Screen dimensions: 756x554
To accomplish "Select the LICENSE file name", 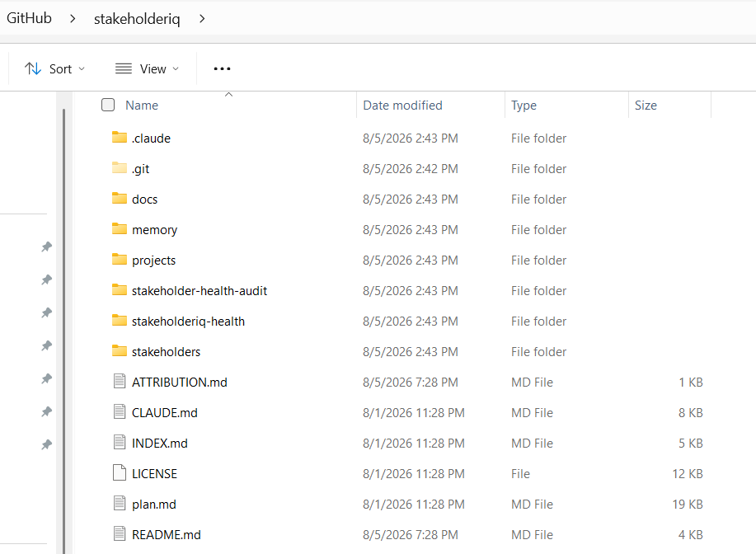I will 154,473.
